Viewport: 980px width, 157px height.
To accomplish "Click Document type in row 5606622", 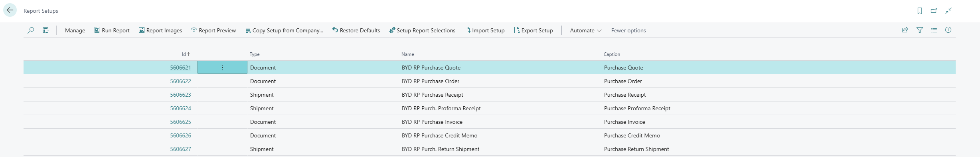I will (x=263, y=81).
